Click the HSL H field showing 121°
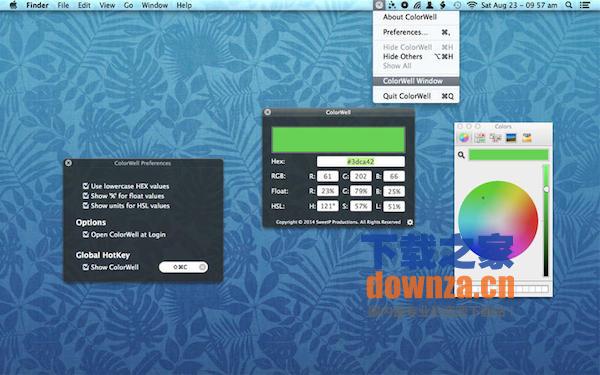Viewport: 600px width, 375px height. [328, 206]
